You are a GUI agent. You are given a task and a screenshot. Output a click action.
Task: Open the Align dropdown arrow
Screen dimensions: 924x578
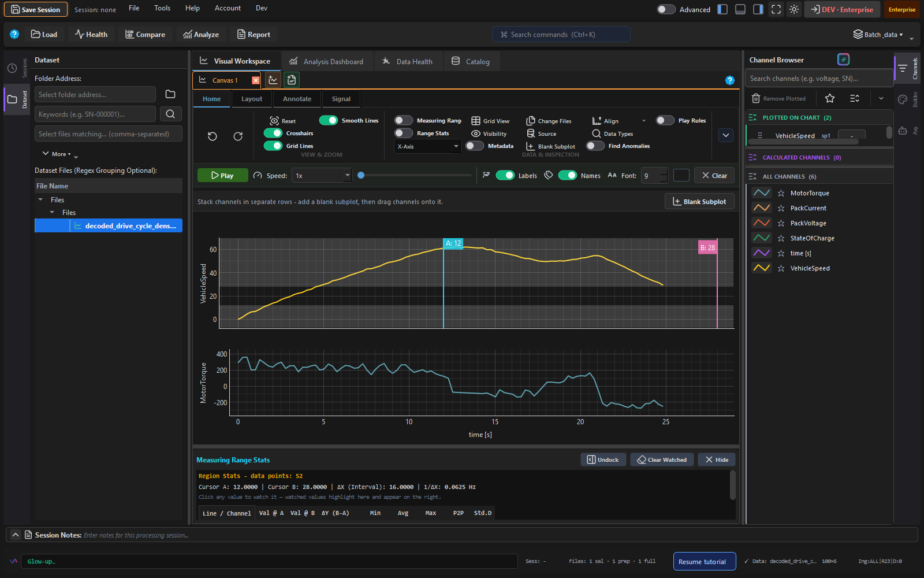644,121
